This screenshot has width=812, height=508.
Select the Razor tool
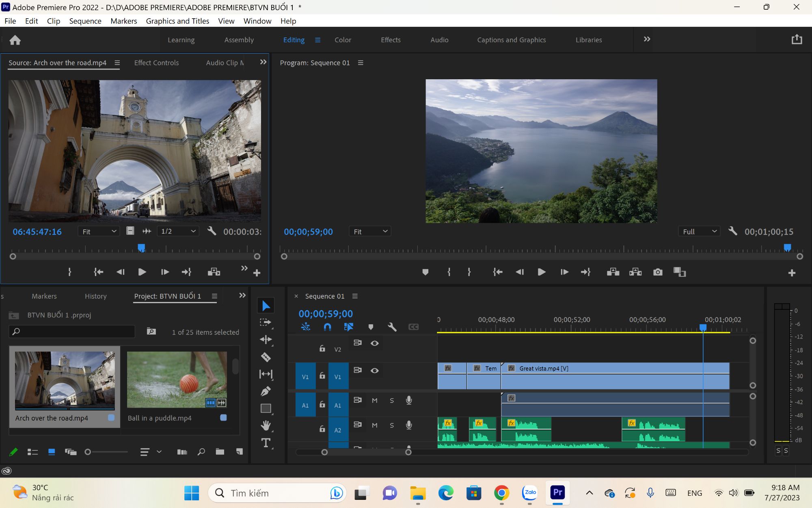click(x=266, y=357)
